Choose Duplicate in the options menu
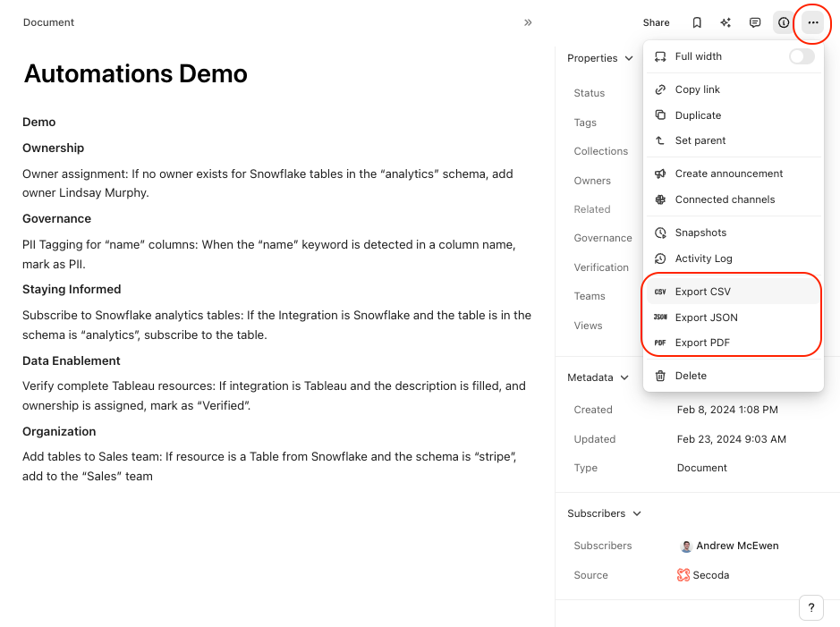 tap(698, 115)
